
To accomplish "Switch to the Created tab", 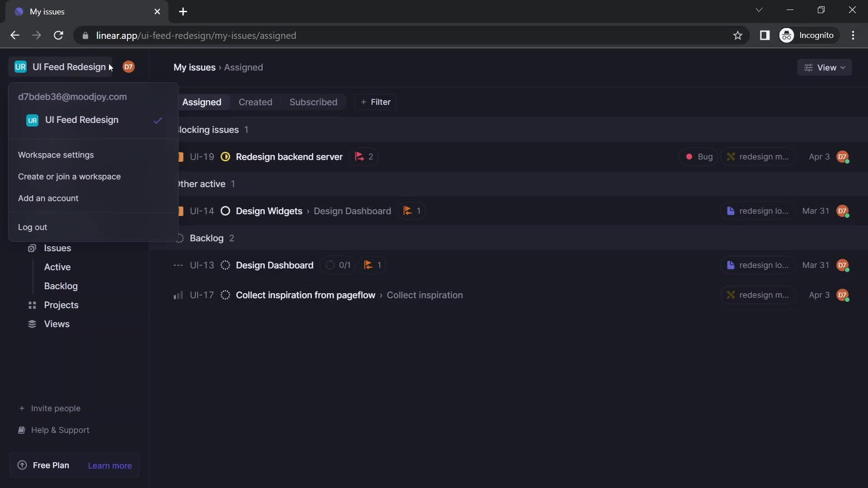I will [255, 102].
